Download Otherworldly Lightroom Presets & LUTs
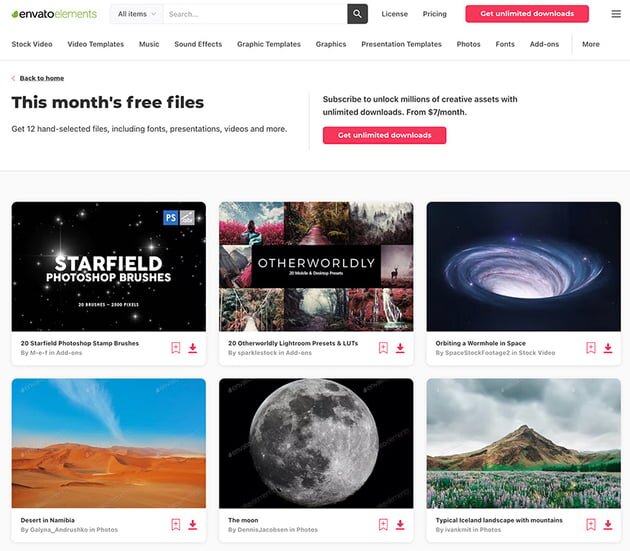 (400, 348)
